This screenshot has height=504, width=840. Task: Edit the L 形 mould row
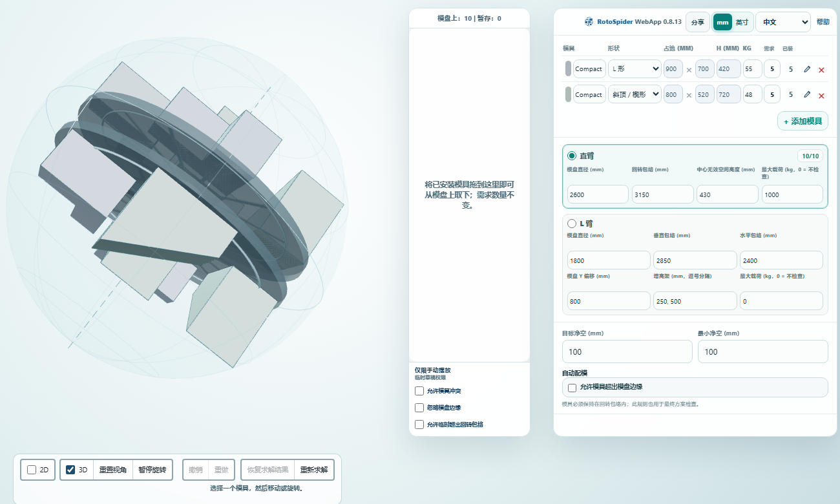pos(807,69)
